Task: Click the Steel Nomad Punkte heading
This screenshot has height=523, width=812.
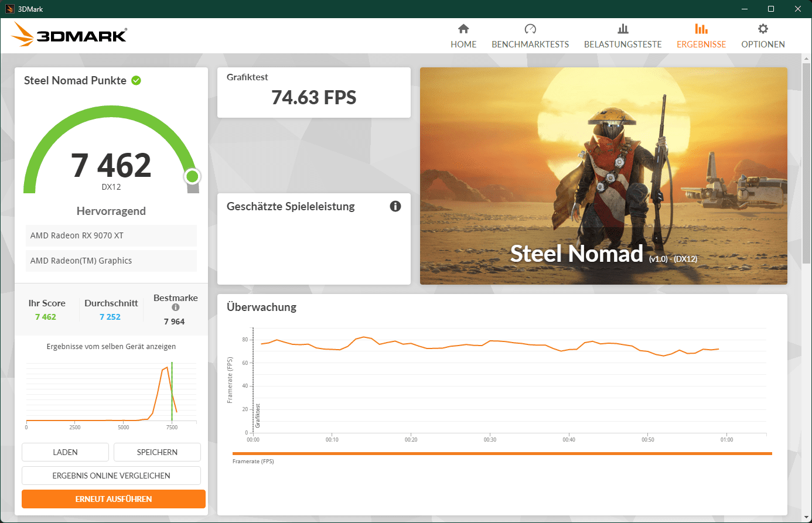Action: [x=75, y=80]
